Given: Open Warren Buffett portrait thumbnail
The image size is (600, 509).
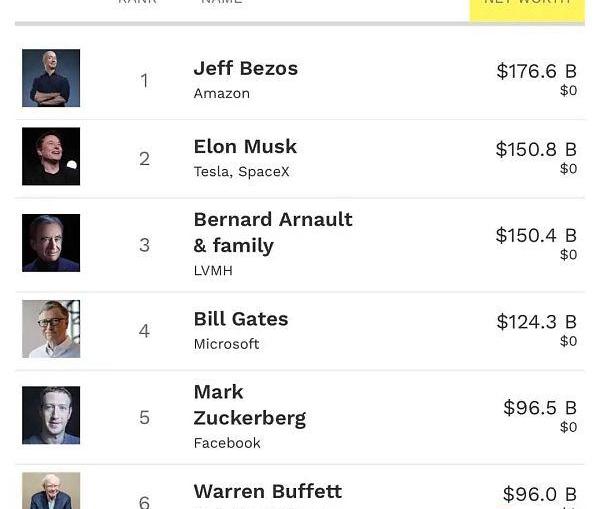Looking at the screenshot, I should [x=51, y=491].
